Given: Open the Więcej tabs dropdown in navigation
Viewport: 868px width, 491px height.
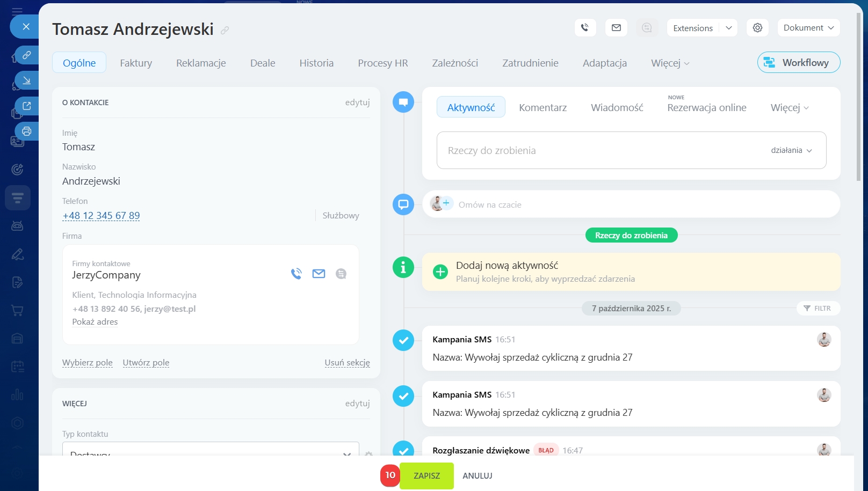Looking at the screenshot, I should pos(670,63).
